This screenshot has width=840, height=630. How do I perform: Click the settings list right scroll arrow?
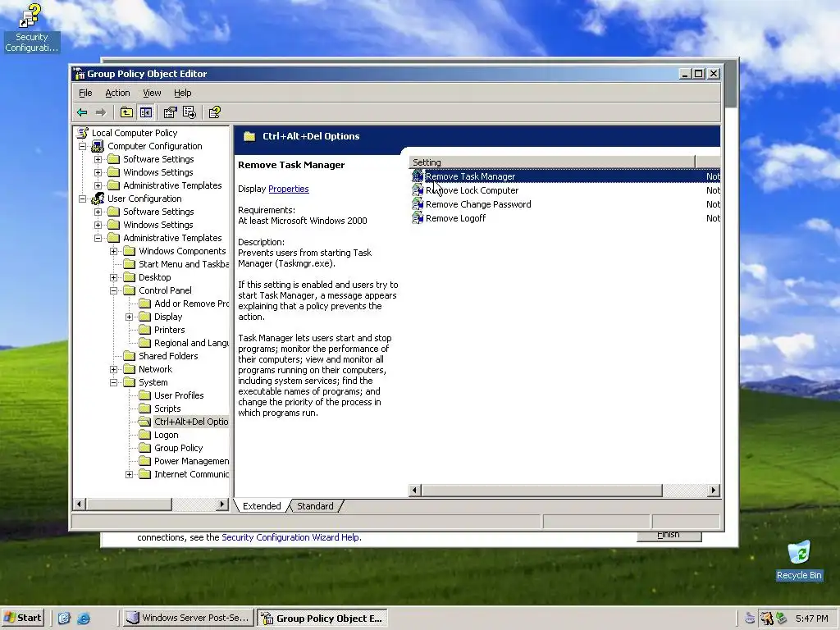tap(713, 491)
